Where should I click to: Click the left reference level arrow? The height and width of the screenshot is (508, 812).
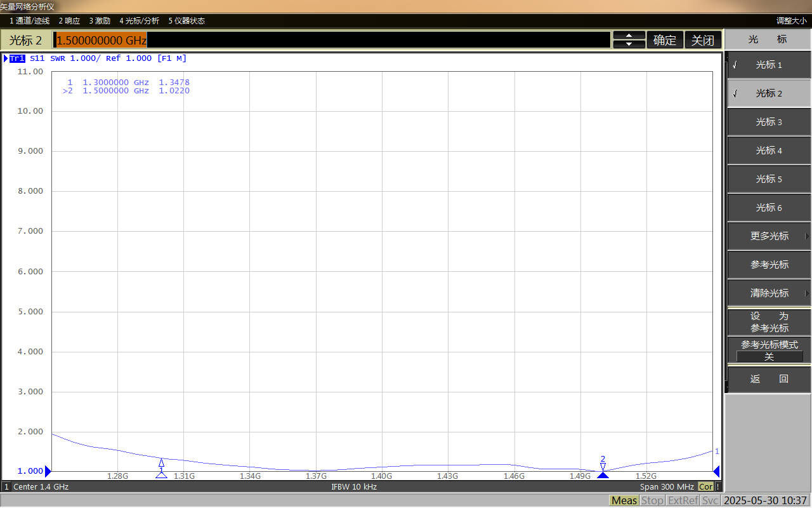point(48,471)
